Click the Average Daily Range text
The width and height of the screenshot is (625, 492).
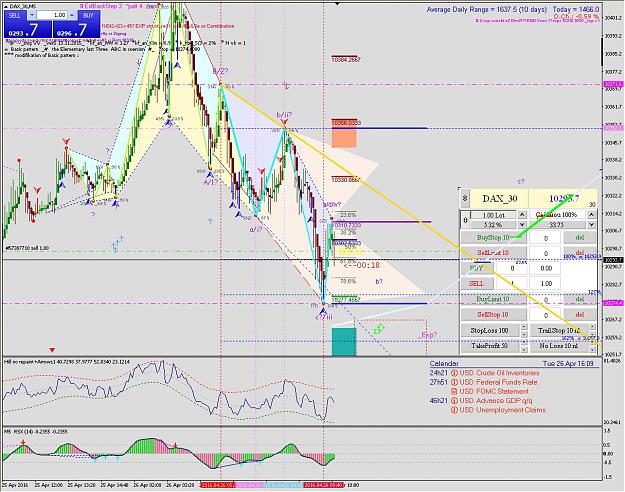pyautogui.click(x=486, y=9)
